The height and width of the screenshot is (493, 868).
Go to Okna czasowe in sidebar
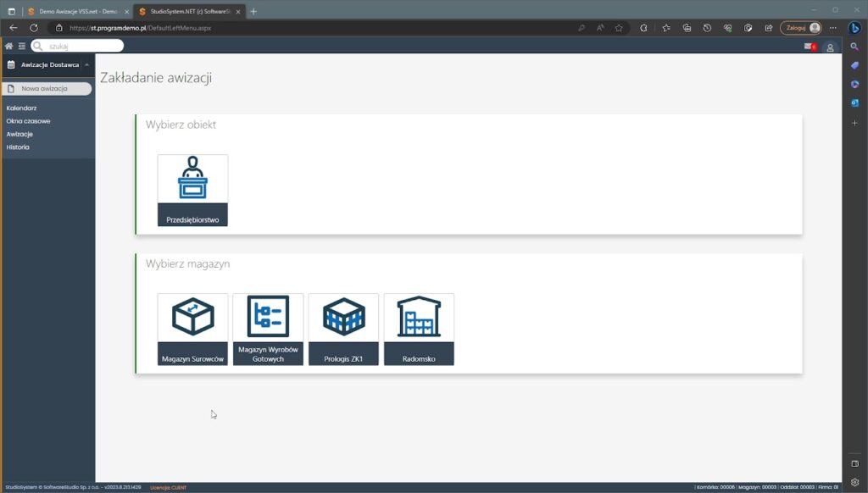(x=28, y=121)
